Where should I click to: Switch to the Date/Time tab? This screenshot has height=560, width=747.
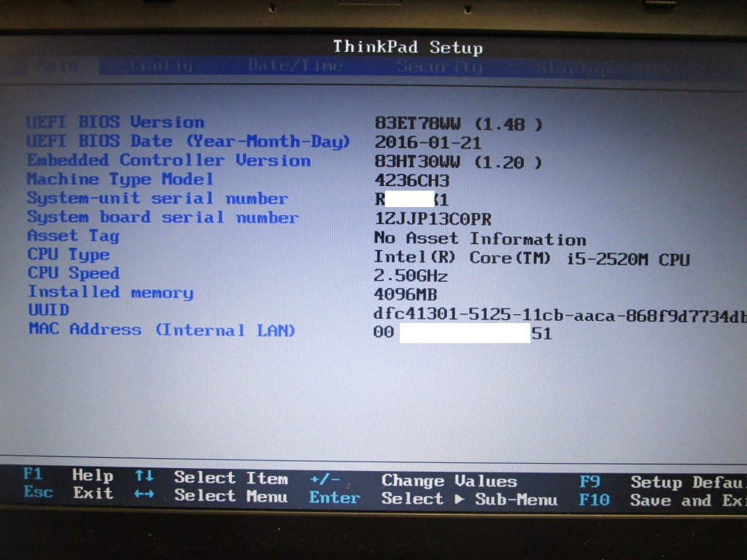point(295,65)
